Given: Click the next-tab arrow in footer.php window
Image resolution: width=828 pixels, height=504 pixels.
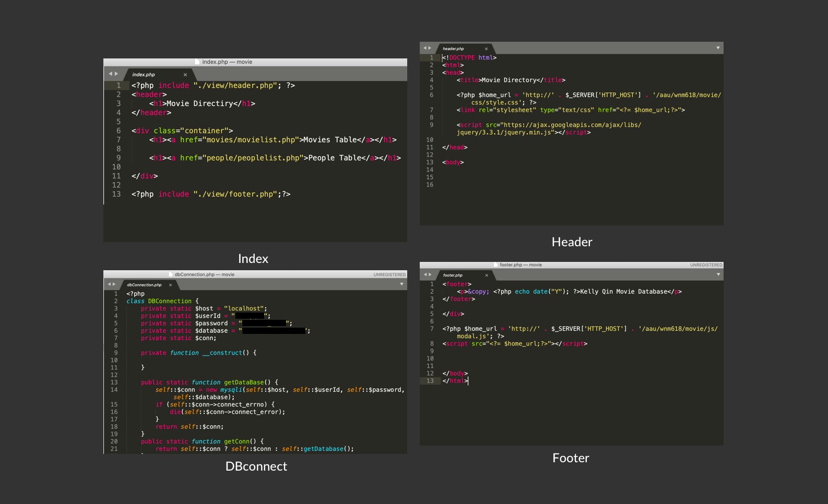Looking at the screenshot, I should tap(430, 274).
